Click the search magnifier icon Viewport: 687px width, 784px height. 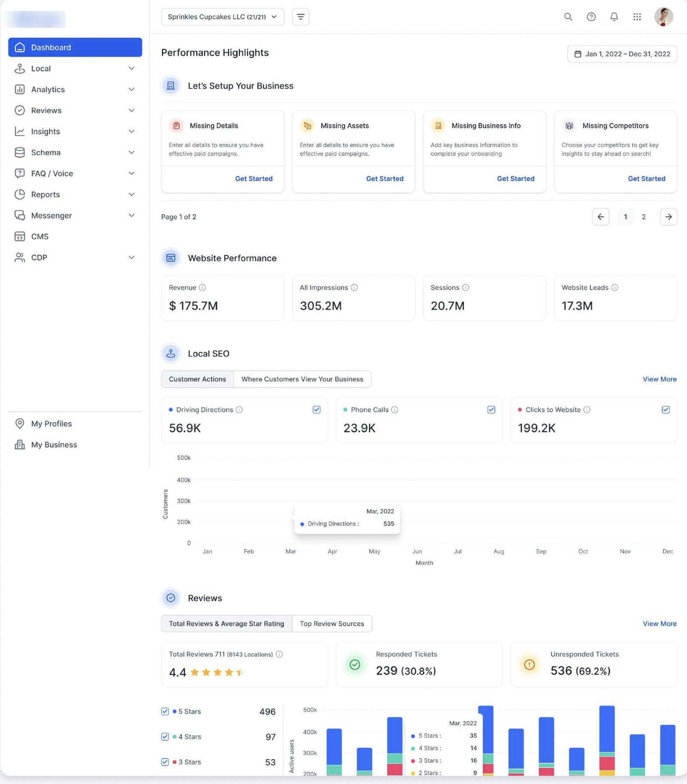(568, 17)
